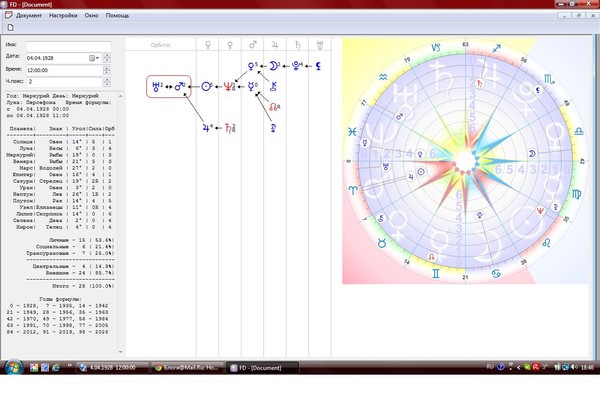Screen dimensions: 600x399
Task: Open the Окно menu
Action: click(91, 16)
